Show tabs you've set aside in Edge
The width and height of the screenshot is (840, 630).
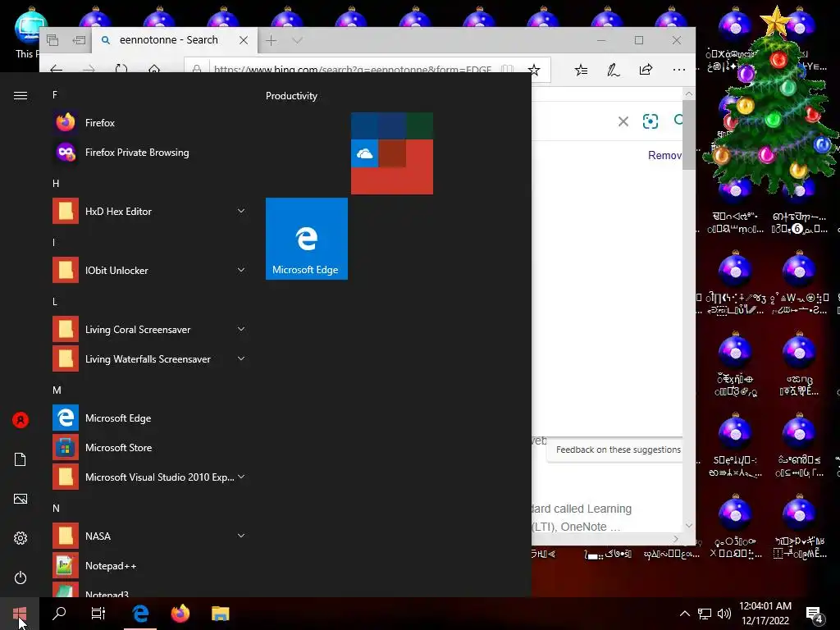[52, 40]
